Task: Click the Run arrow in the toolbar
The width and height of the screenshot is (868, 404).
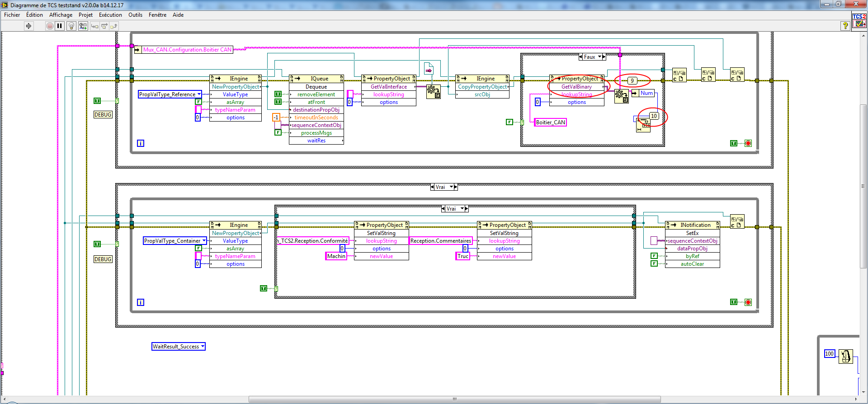Action: (x=28, y=26)
